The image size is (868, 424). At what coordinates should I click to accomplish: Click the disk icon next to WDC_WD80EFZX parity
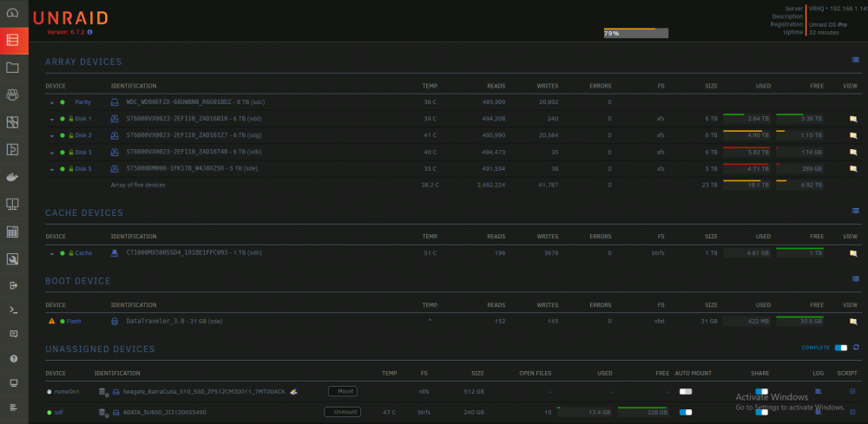click(x=115, y=102)
